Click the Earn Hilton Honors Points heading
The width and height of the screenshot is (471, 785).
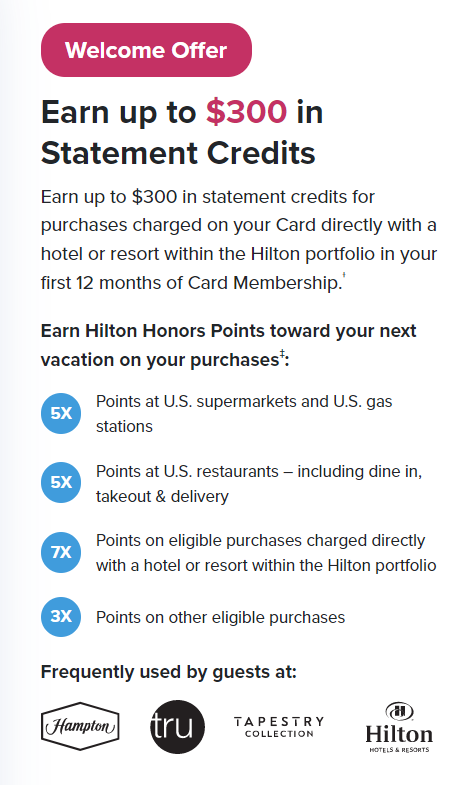[228, 345]
